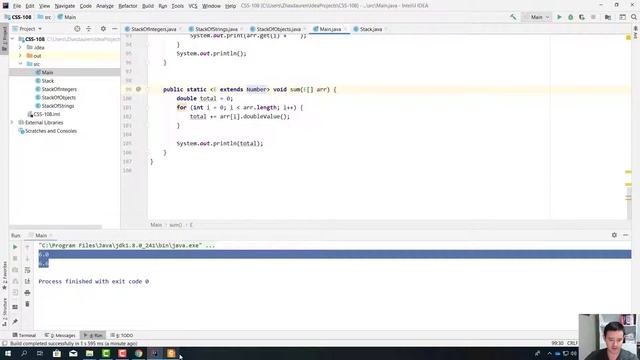Hide the Run tool window

(626, 235)
